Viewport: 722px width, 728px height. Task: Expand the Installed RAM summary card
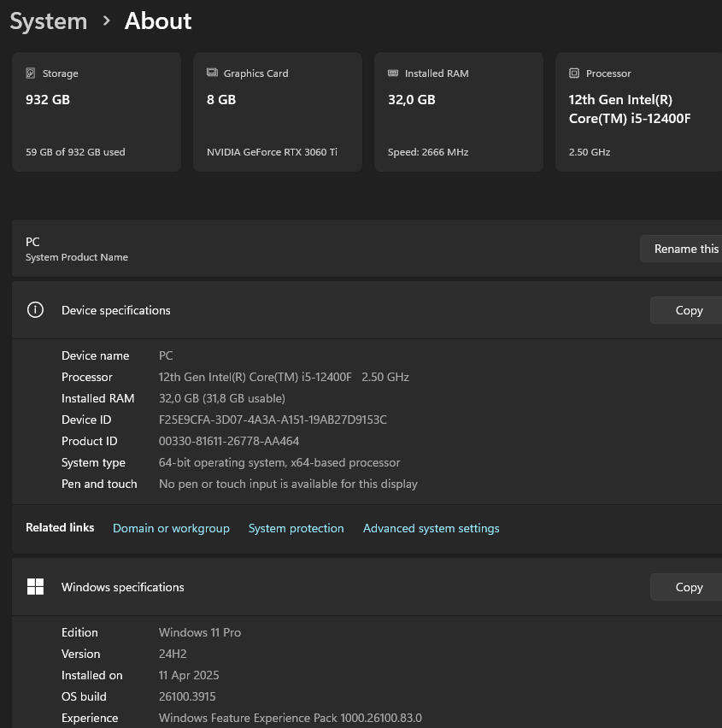tap(458, 111)
